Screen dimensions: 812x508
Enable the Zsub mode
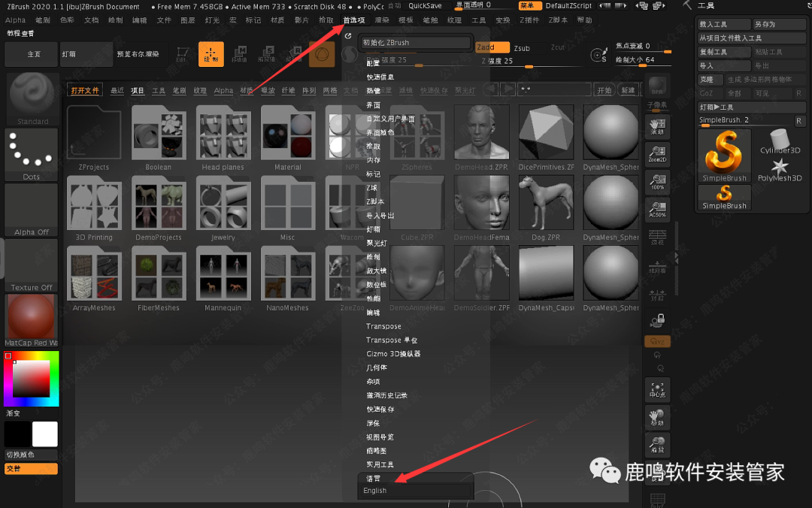click(x=523, y=48)
